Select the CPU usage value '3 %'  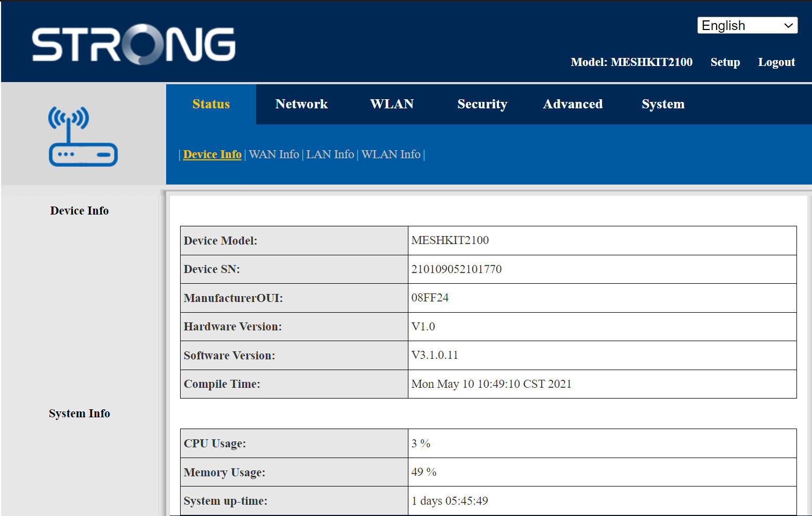pyautogui.click(x=421, y=444)
